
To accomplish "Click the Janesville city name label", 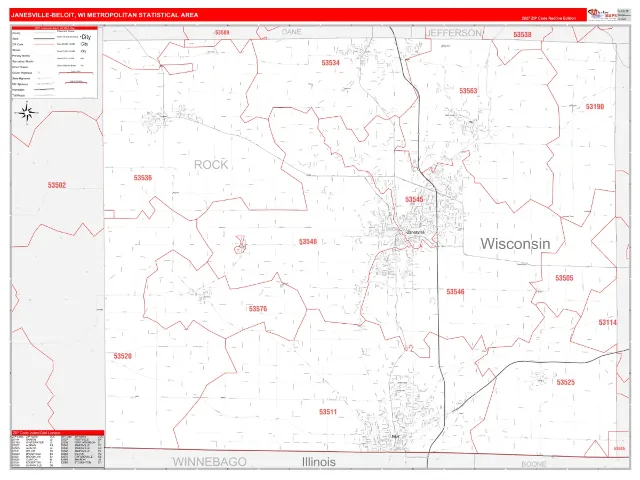I will pyautogui.click(x=416, y=232).
